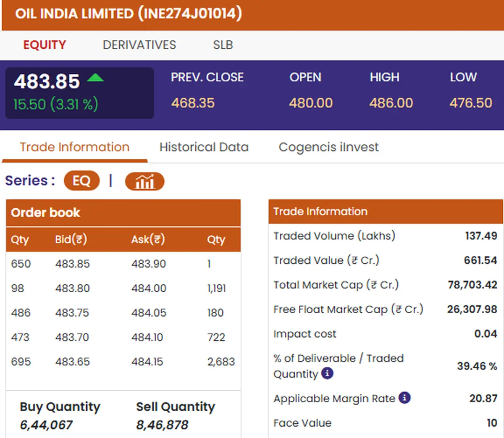Click the Buy Quantity label

(x=60, y=407)
